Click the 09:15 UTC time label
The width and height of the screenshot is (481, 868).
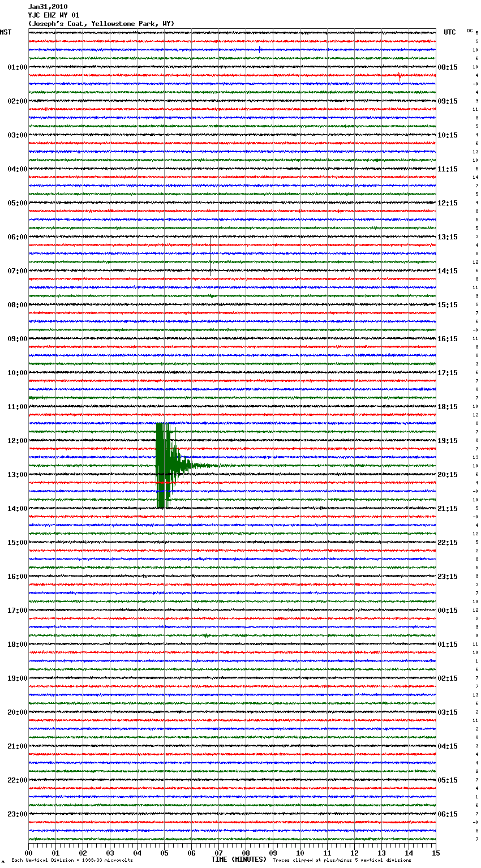tap(448, 101)
